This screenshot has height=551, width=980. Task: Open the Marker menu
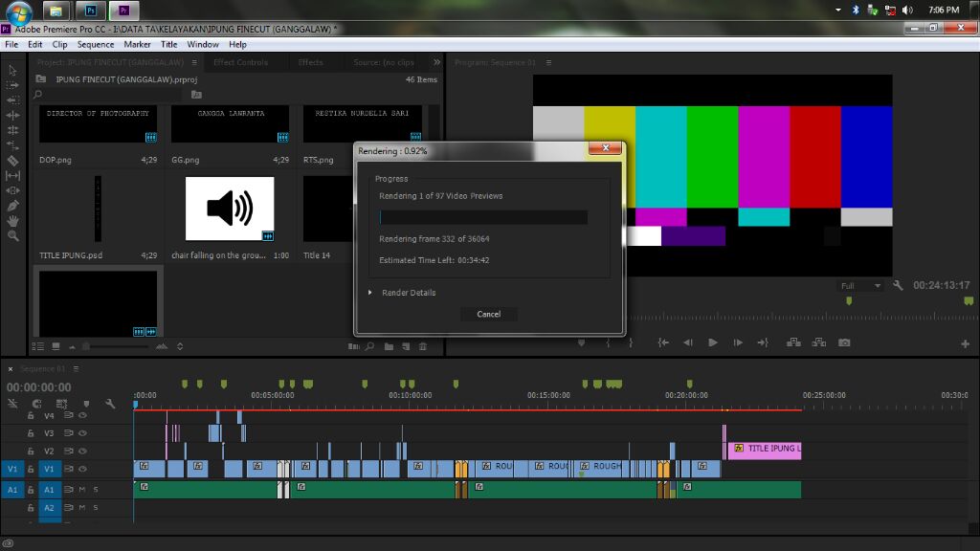137,44
